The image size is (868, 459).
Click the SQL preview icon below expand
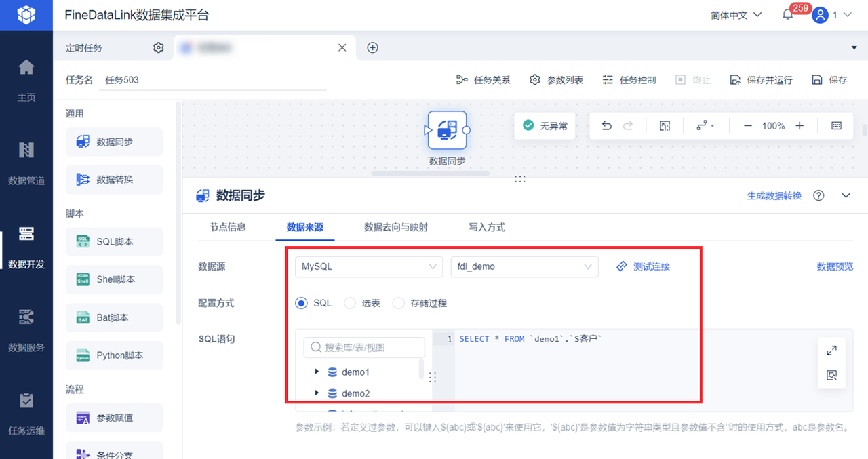coord(832,375)
